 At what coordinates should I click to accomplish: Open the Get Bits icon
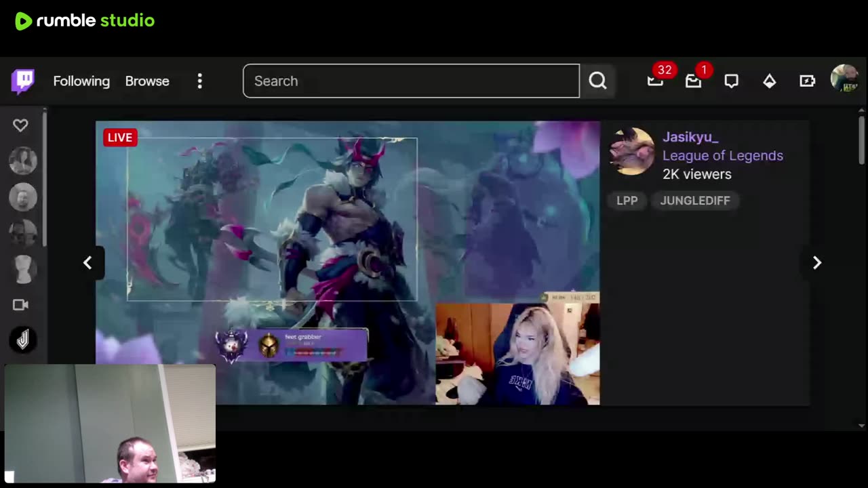click(x=807, y=81)
